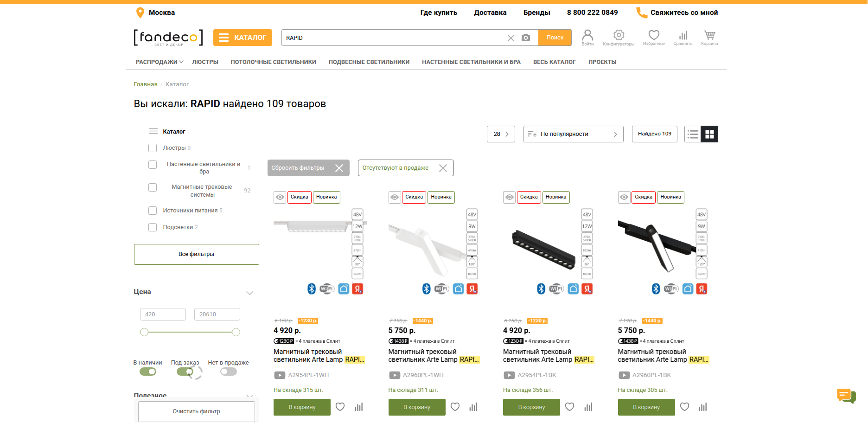Switch to grid view layout
Viewport: 868px width, 423px height.
pyautogui.click(x=709, y=134)
